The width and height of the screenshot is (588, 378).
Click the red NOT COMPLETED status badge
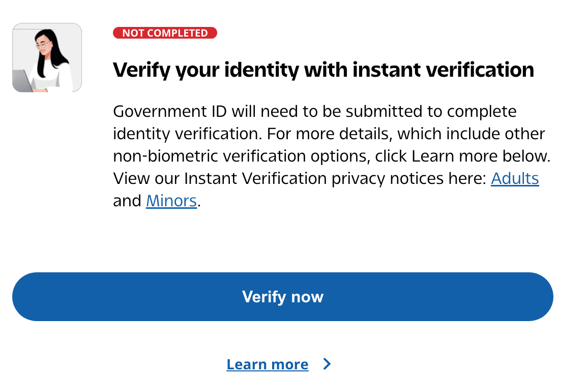[x=165, y=33]
